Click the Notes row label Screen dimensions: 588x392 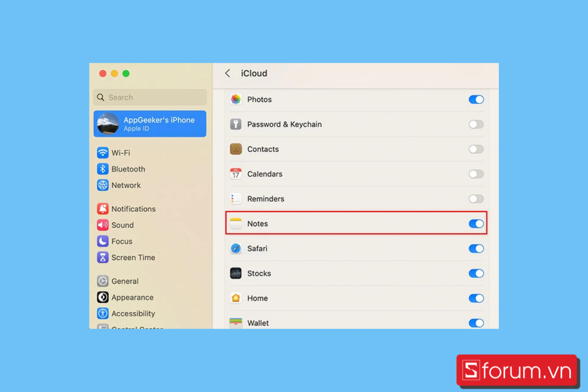click(x=257, y=224)
